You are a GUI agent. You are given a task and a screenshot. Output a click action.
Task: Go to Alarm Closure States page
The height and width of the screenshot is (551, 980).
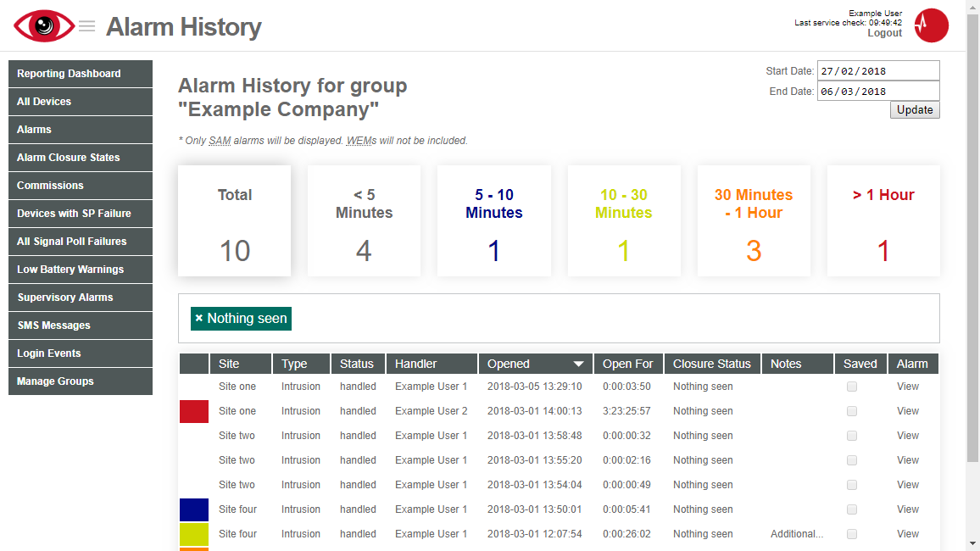(x=81, y=158)
